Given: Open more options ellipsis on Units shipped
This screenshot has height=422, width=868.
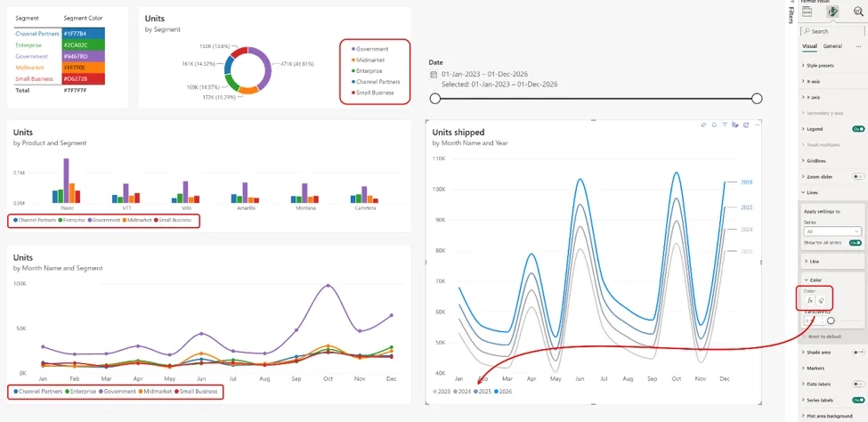Looking at the screenshot, I should click(757, 125).
